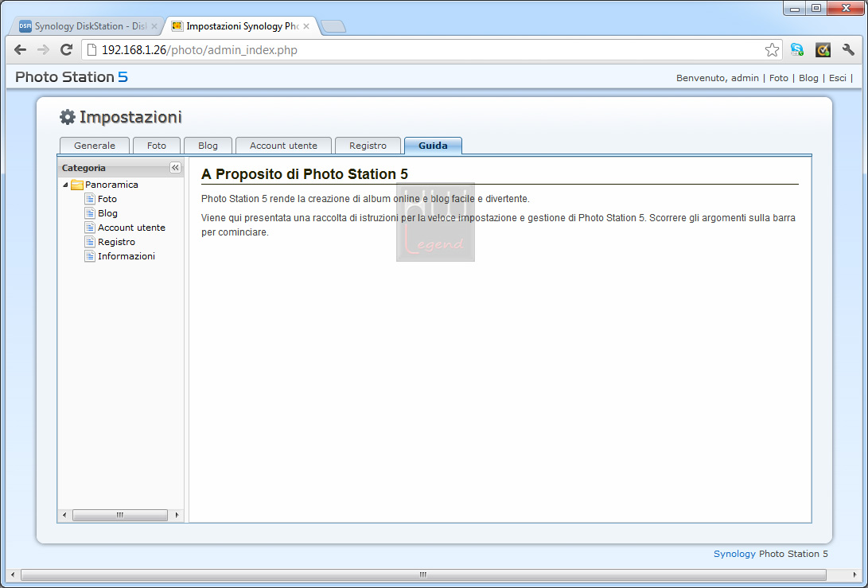Select the Guida tab
Image resolution: width=868 pixels, height=588 pixels.
[433, 146]
